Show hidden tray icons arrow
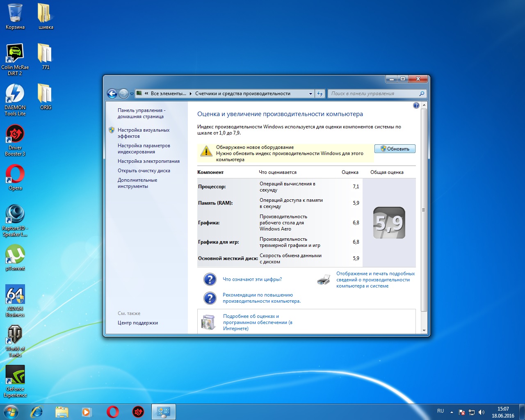Image resolution: width=525 pixels, height=420 pixels. pyautogui.click(x=452, y=412)
